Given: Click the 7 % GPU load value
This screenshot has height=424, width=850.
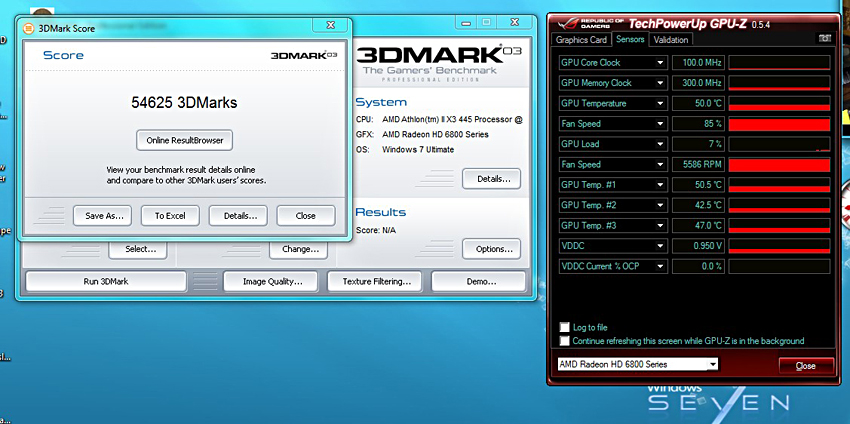Looking at the screenshot, I should coord(698,144).
